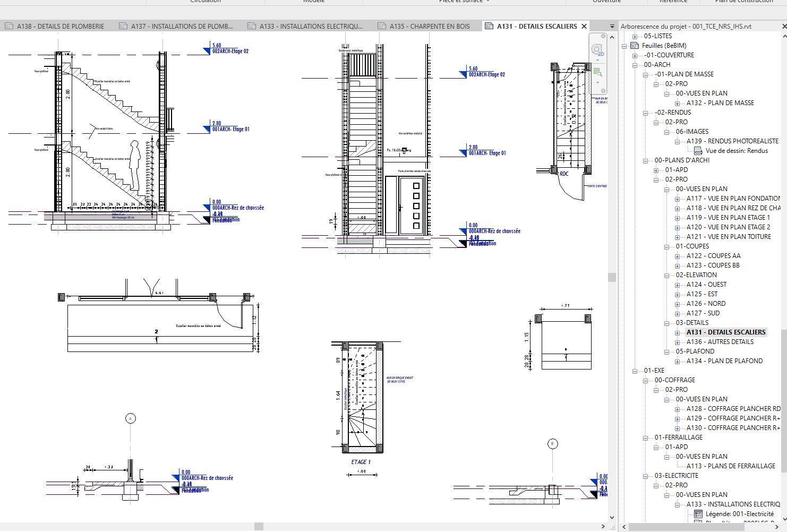Image resolution: width=787 pixels, height=532 pixels.
Task: Select A122 - COUPES AA sheet
Action: (713, 256)
